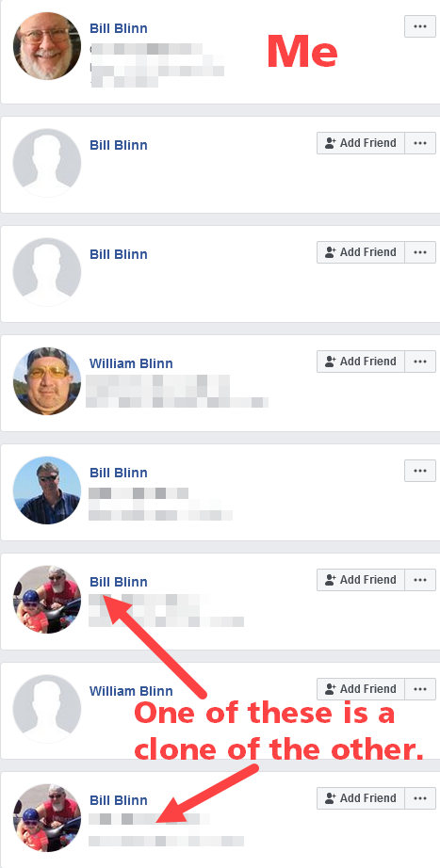Click silhouette avatar of first photoless Bill Blinn
The width and height of the screenshot is (440, 868).
[47, 163]
